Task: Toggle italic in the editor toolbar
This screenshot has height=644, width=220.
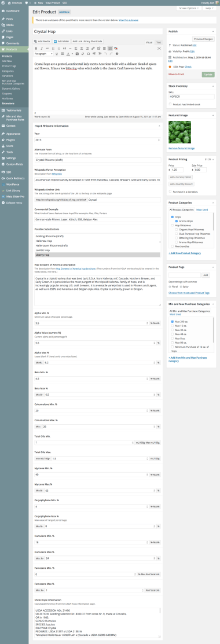Action: [41, 49]
